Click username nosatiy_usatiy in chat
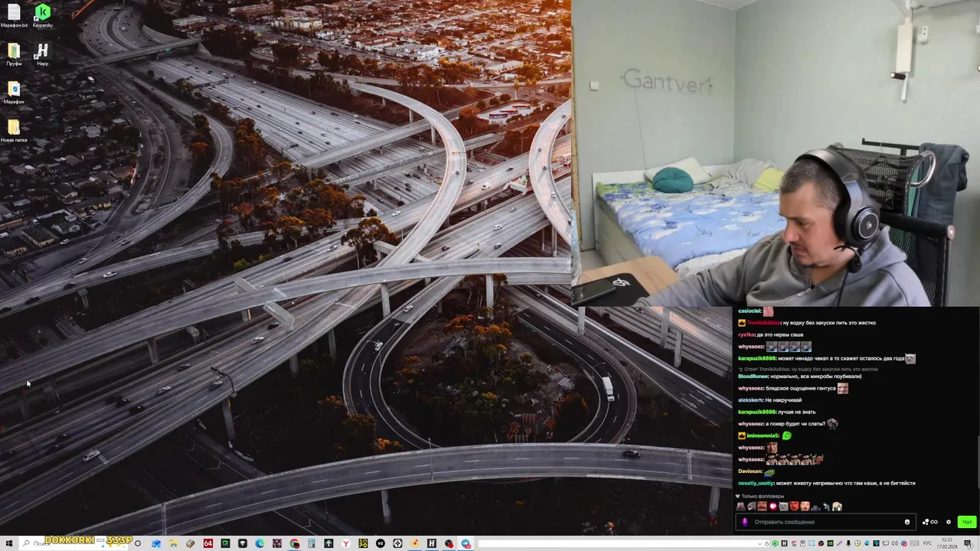980x551 pixels. [756, 483]
